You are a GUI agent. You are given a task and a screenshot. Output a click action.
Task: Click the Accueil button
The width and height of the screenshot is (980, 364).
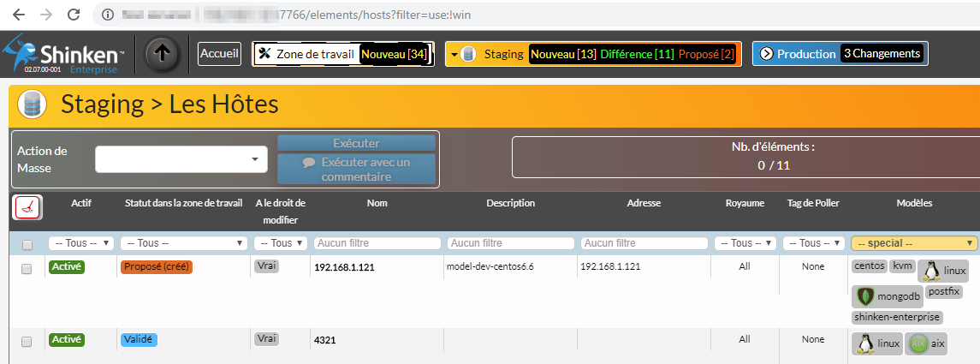tap(219, 54)
